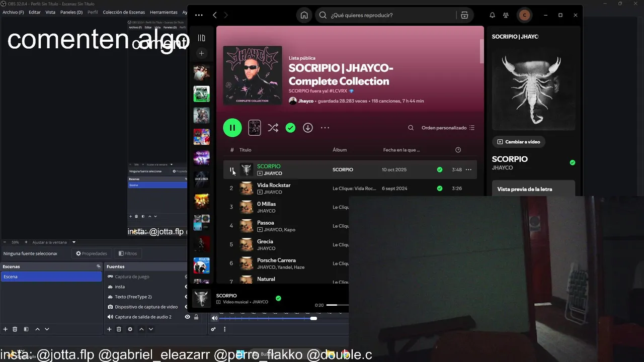Play Vida Rockstar track
Screen dimensions: 644x362
pyautogui.click(x=231, y=188)
